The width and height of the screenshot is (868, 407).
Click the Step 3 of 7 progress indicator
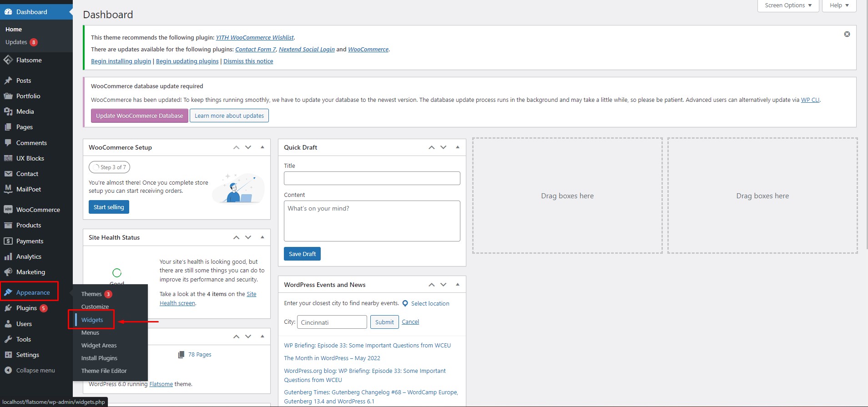click(x=110, y=167)
